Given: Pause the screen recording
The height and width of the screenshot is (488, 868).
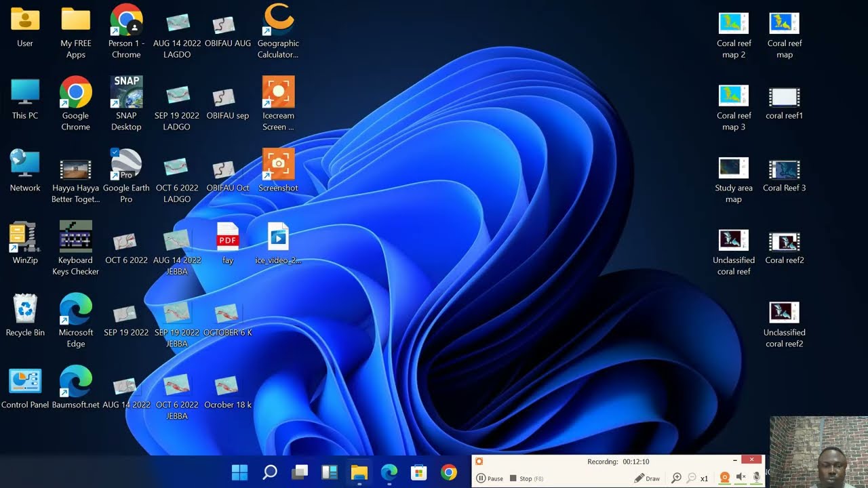Looking at the screenshot, I should tap(490, 479).
